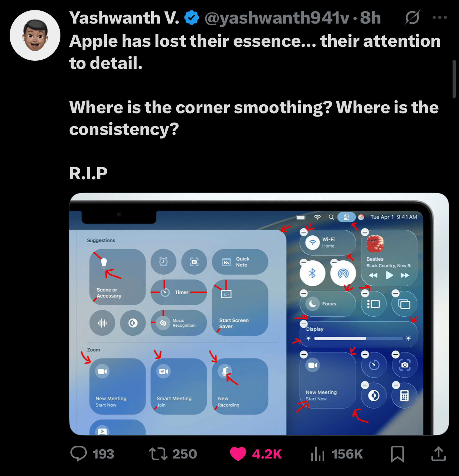The height and width of the screenshot is (476, 459).
Task: Open the Quick Note control
Action: click(240, 262)
